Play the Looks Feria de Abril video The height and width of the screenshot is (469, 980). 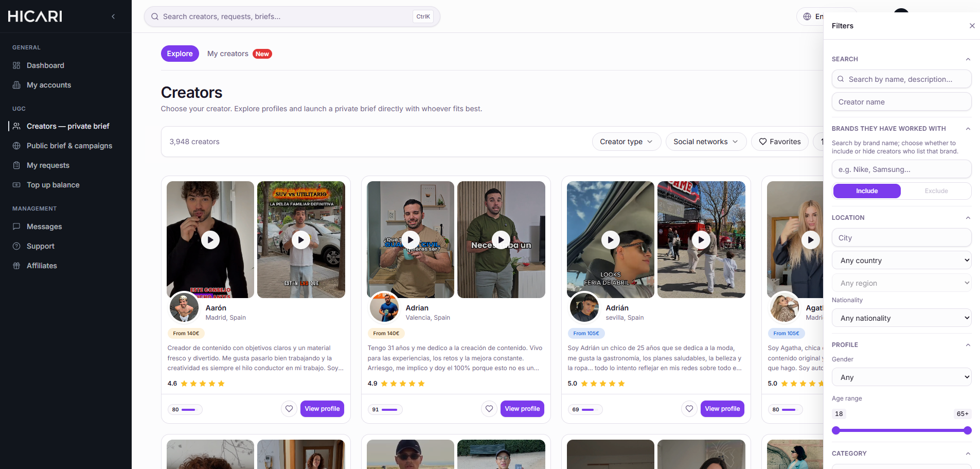pyautogui.click(x=611, y=240)
